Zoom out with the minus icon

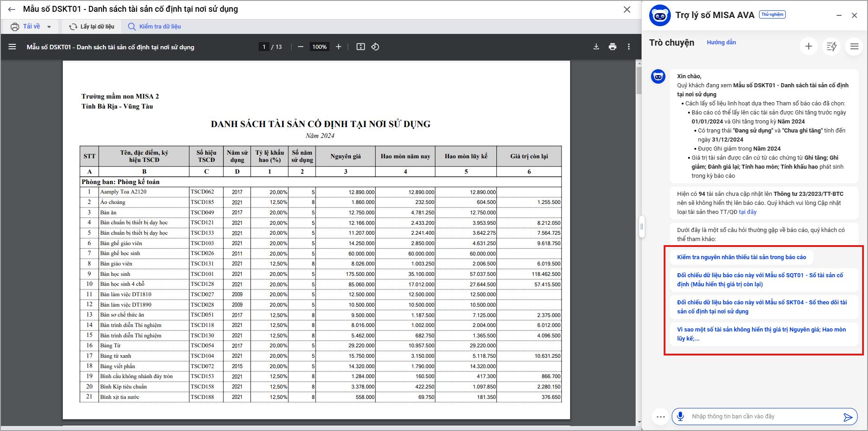tap(301, 47)
